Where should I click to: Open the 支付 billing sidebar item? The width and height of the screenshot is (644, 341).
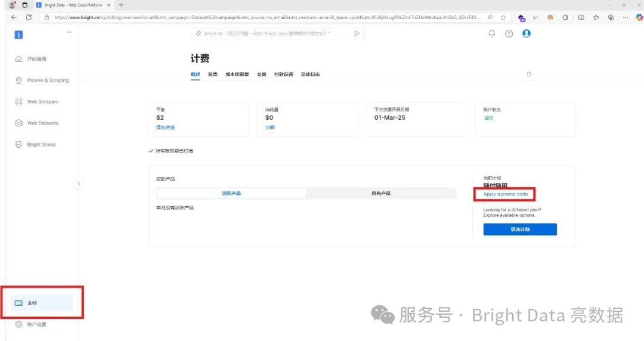coord(42,303)
